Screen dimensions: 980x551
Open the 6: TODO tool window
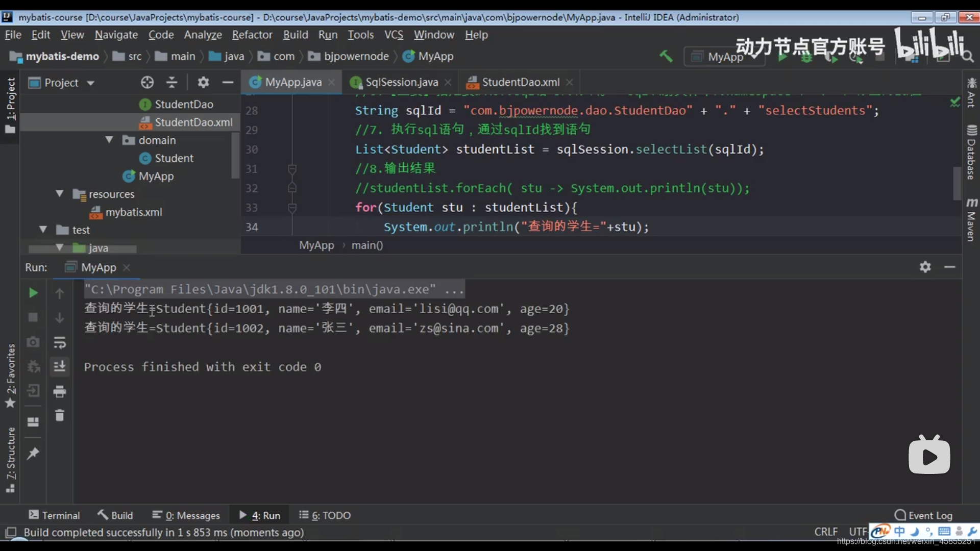pyautogui.click(x=325, y=515)
